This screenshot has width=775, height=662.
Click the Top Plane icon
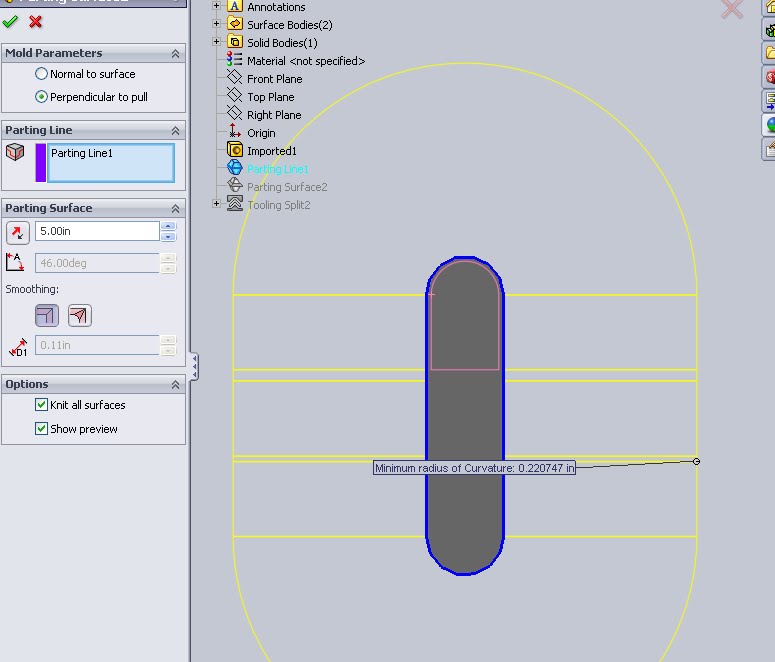(x=234, y=95)
